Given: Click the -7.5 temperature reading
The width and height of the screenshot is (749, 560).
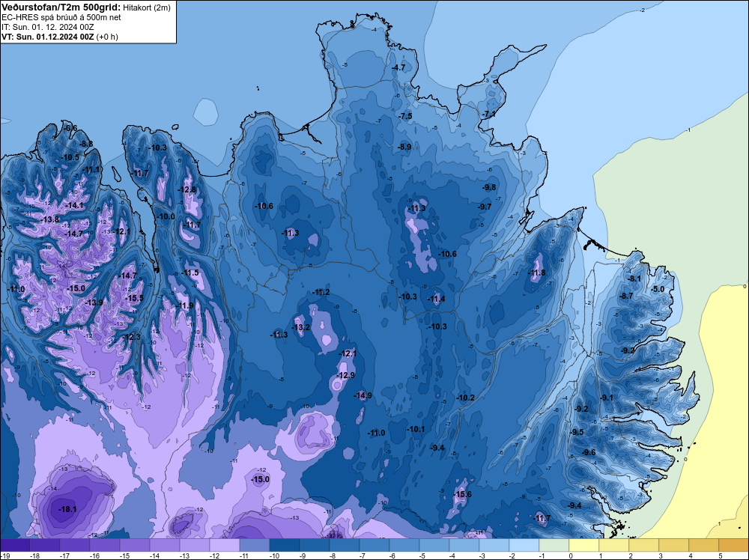Looking at the screenshot, I should click(405, 116).
